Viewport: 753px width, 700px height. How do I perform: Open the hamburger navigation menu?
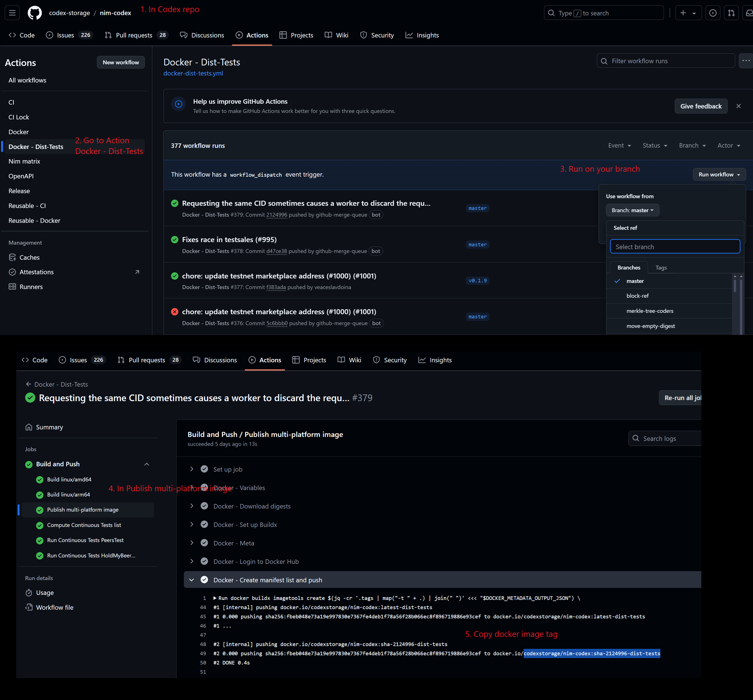click(x=12, y=13)
